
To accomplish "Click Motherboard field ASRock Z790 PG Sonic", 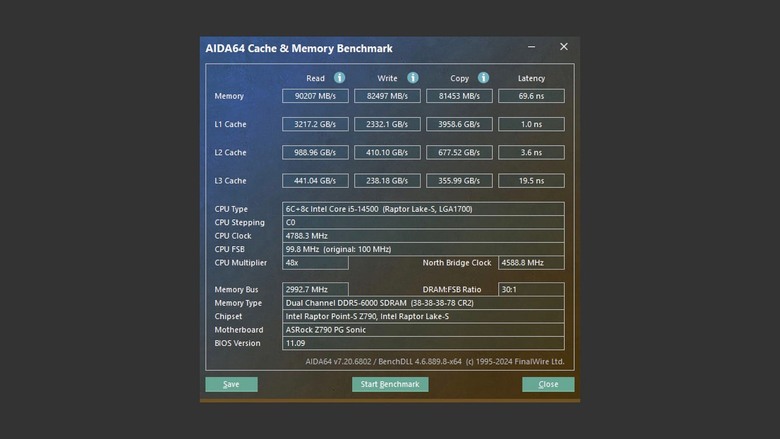I will coord(423,330).
